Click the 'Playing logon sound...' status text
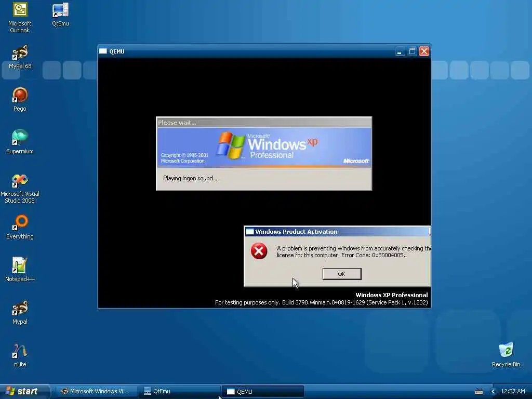The width and height of the screenshot is (532, 399). [190, 178]
